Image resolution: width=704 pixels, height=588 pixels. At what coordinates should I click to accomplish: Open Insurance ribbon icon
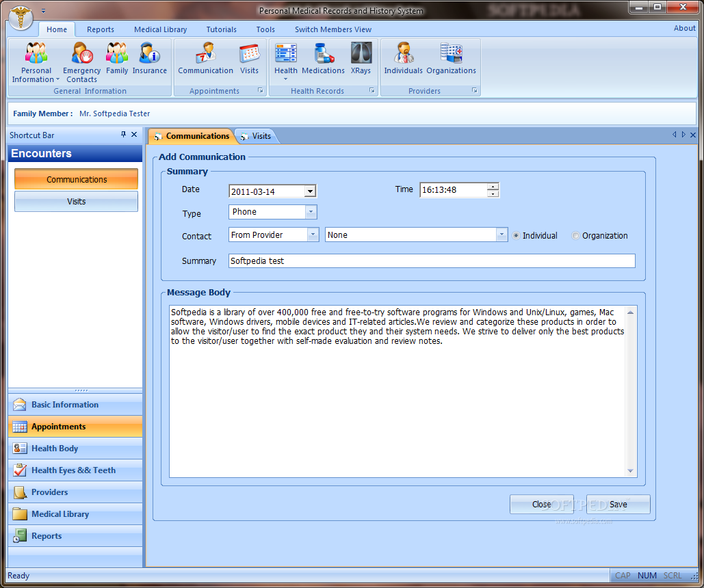coord(150,58)
